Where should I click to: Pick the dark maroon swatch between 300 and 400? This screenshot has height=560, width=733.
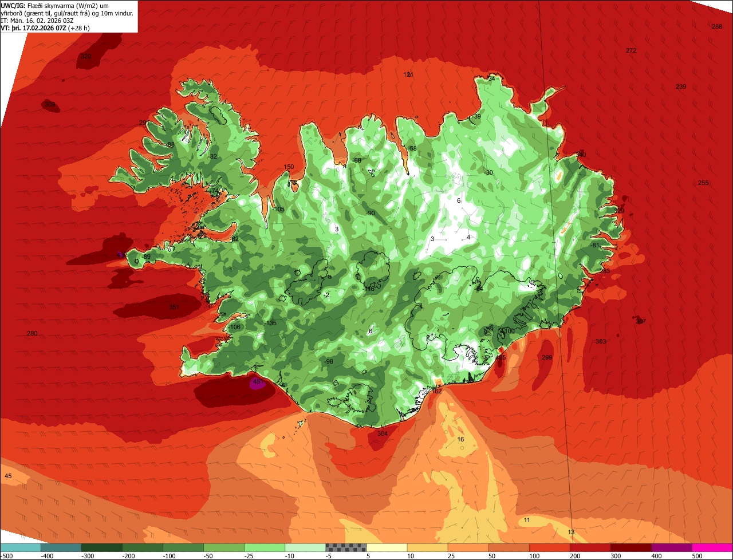click(630, 547)
